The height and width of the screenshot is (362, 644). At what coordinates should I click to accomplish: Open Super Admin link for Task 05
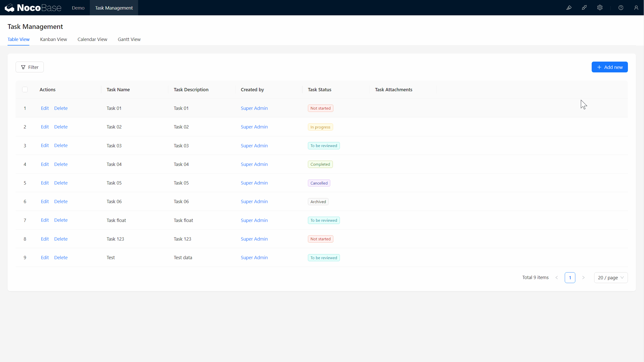click(x=254, y=183)
